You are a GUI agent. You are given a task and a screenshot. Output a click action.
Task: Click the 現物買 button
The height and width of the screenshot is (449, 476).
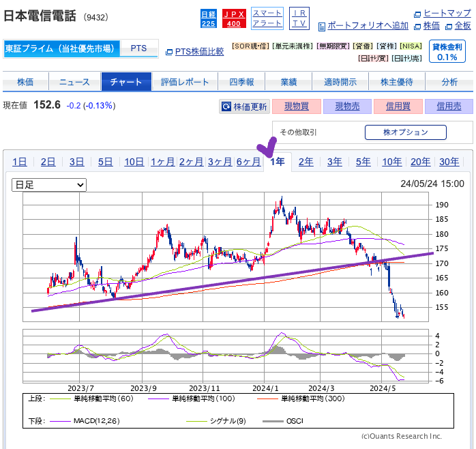(x=297, y=106)
